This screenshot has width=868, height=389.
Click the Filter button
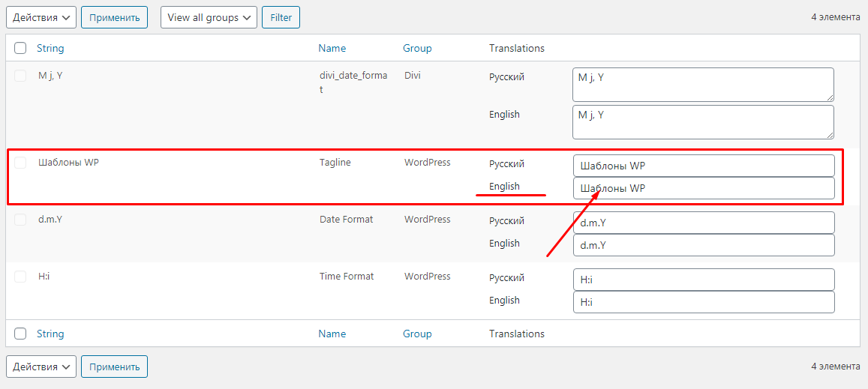[x=281, y=17]
